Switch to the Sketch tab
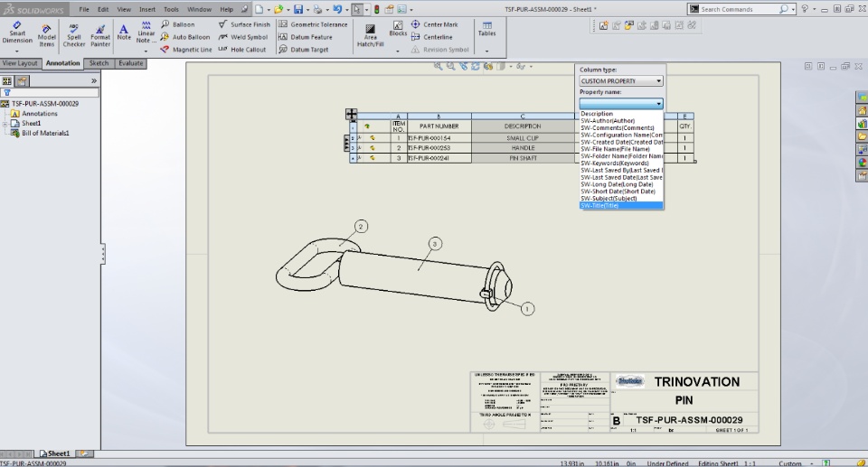Image resolution: width=868 pixels, height=467 pixels. pyautogui.click(x=99, y=63)
